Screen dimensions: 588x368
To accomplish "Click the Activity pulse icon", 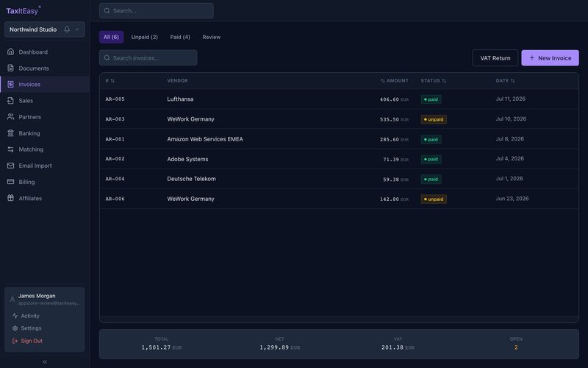I will (x=15, y=316).
